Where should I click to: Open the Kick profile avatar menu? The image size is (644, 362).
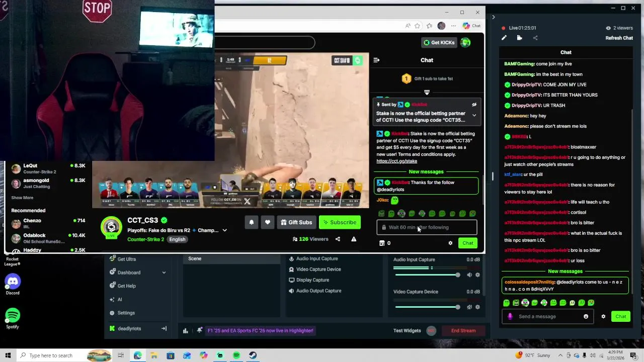(x=465, y=43)
